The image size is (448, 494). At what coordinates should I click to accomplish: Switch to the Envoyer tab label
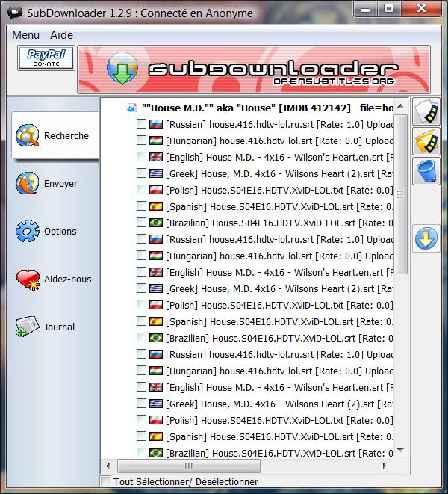(x=60, y=184)
